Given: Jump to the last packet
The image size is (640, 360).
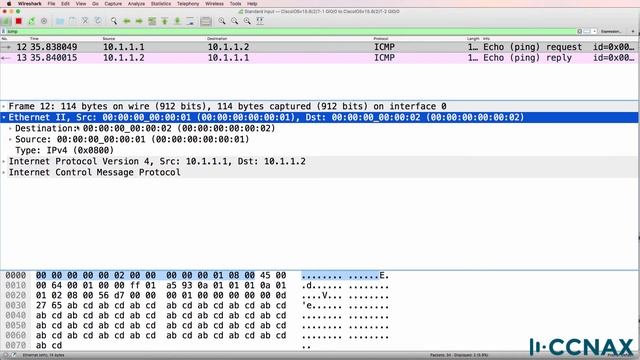Looking at the screenshot, I should (177, 21).
